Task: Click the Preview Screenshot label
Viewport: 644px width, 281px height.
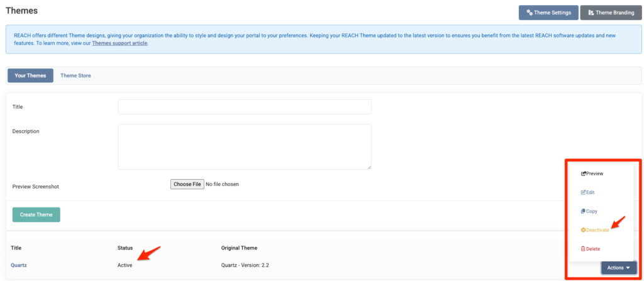Action: tap(36, 186)
